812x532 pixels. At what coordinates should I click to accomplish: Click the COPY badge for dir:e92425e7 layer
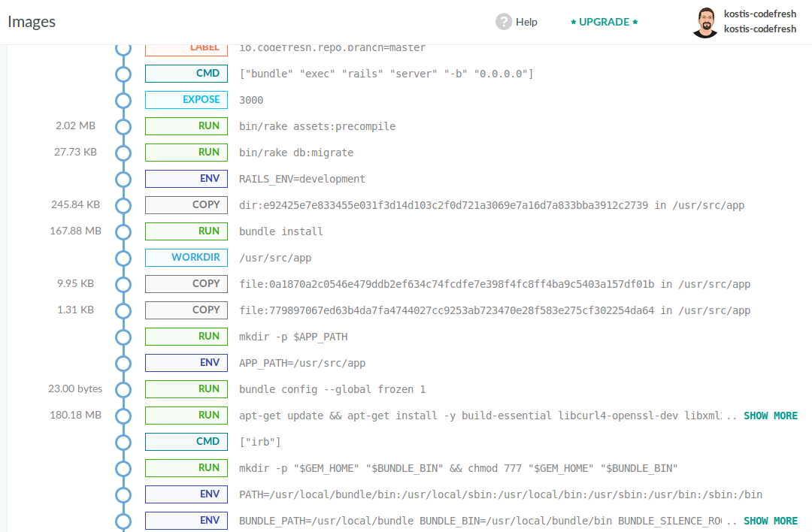coord(186,205)
